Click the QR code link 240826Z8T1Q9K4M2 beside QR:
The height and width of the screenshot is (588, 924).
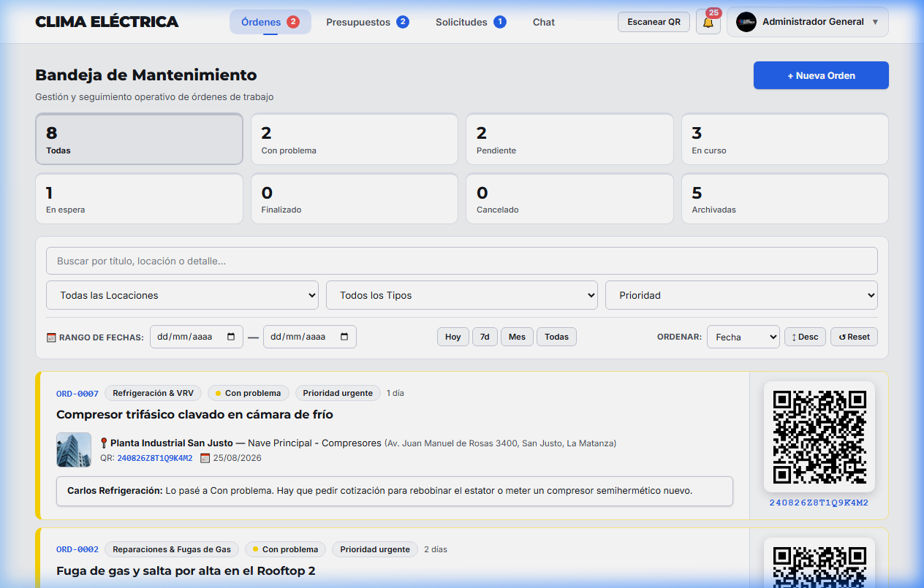[x=155, y=458]
